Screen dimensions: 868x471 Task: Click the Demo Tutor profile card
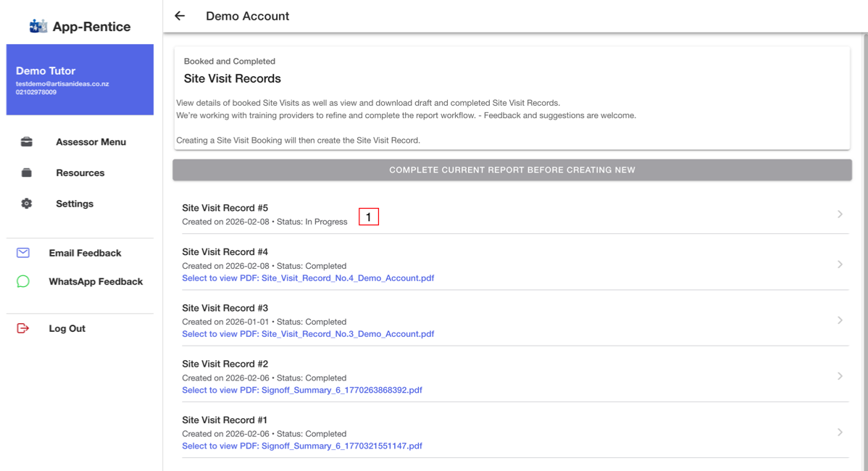(80, 80)
